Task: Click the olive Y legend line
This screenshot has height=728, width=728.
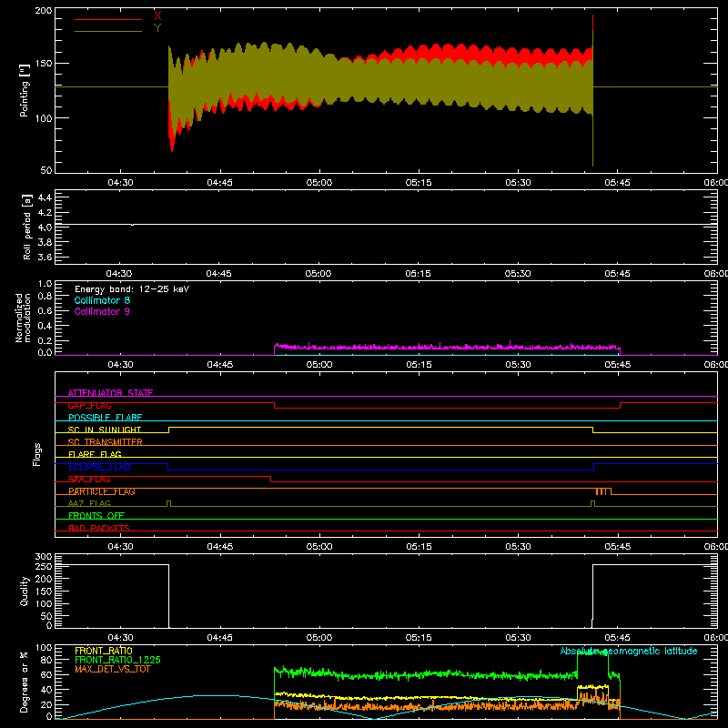Action: [x=108, y=31]
